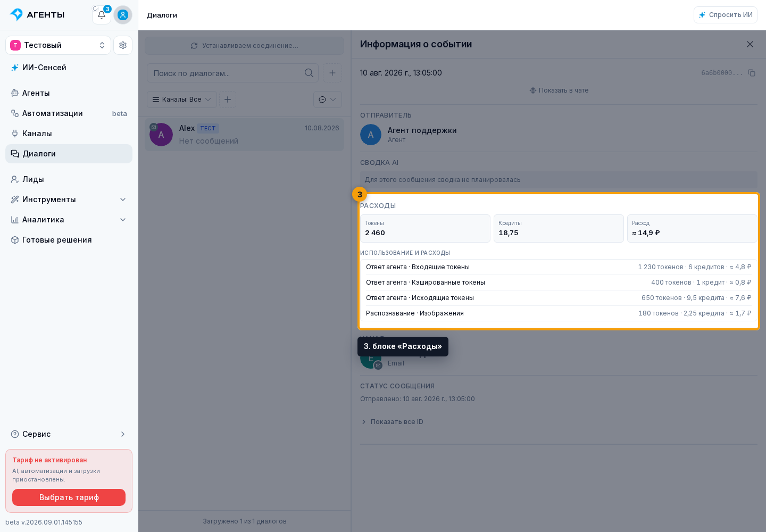Open the Каналы: Все filter dropdown
This screenshot has width=766, height=532.
(x=182, y=99)
